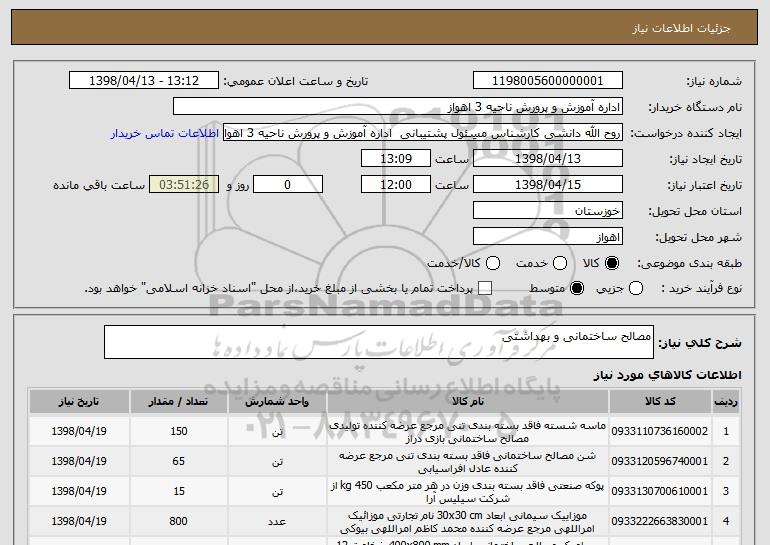This screenshot has width=770, height=545.
Task: Click the پوکه صنعتی product name in row 3
Action: 468,491
